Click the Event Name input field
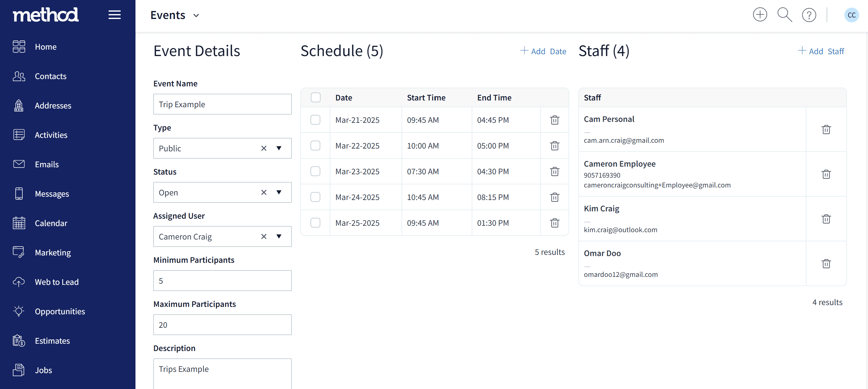Screen dimensions: 868x389 223,104
